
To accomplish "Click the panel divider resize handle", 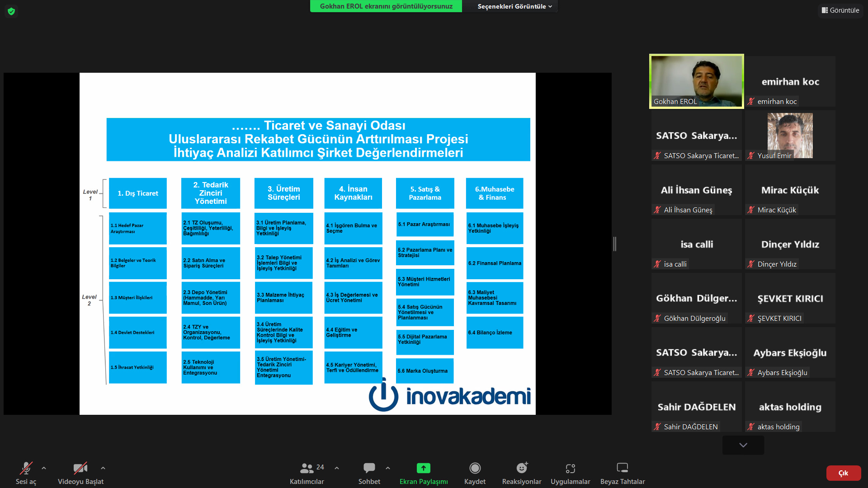I will 615,244.
